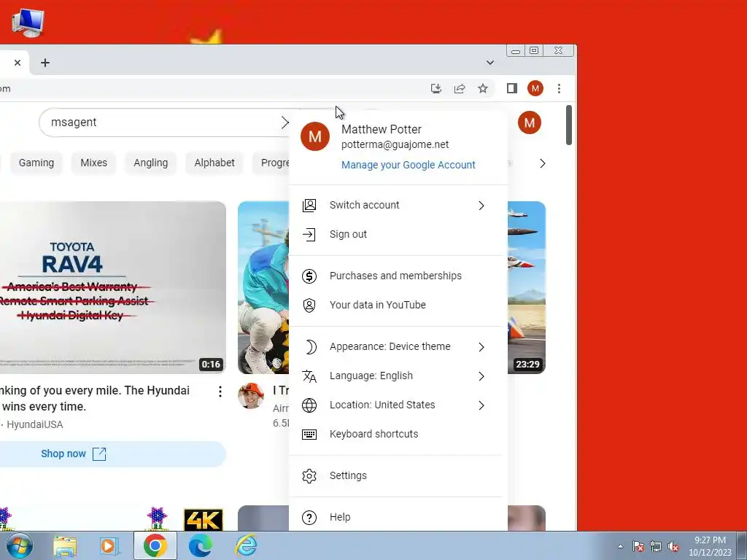The height and width of the screenshot is (560, 747).
Task: Click the keyboard icon in the menu
Action: 309,435
